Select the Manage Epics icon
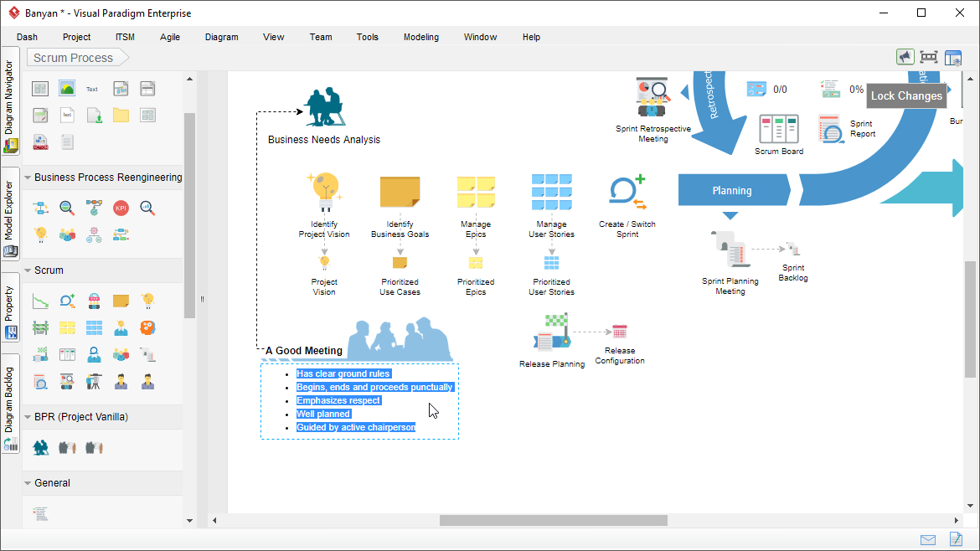The height and width of the screenshot is (551, 980). (476, 192)
